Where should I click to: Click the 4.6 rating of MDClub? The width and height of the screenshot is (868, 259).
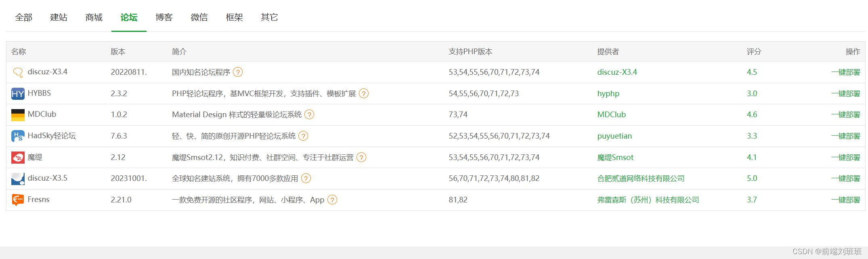click(x=752, y=115)
